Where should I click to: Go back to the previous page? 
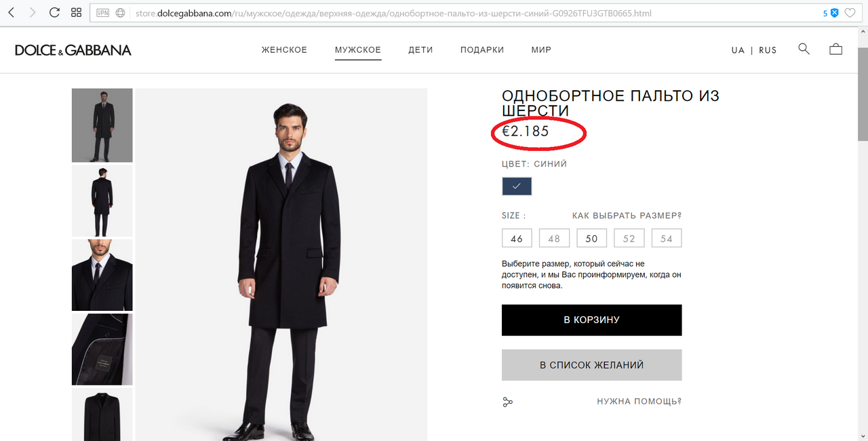[11, 12]
